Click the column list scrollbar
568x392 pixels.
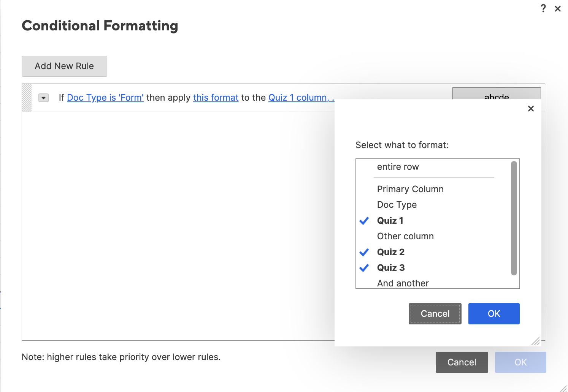click(514, 218)
